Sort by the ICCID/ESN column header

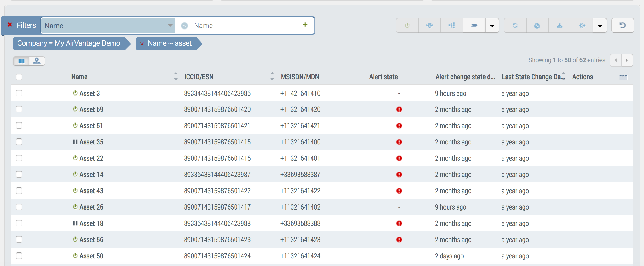coord(199,77)
